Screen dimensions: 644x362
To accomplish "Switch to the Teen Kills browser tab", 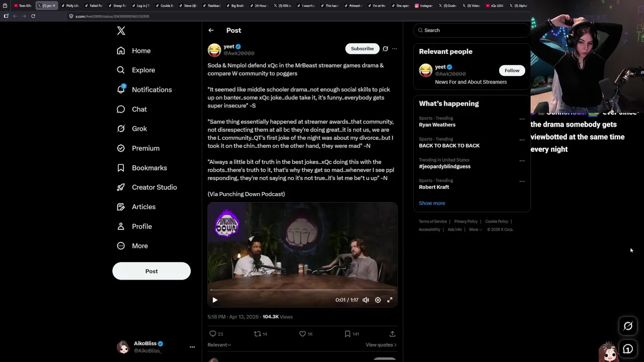I will (23, 6).
